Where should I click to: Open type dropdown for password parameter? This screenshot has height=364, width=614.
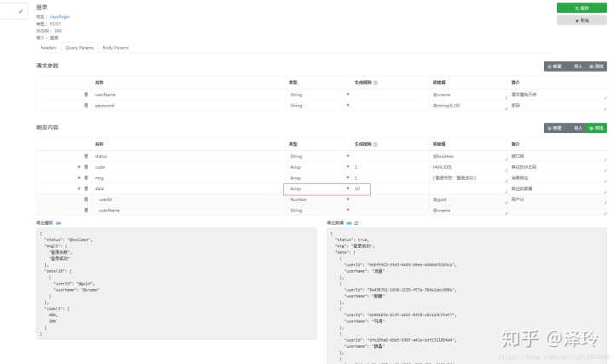[x=319, y=106]
